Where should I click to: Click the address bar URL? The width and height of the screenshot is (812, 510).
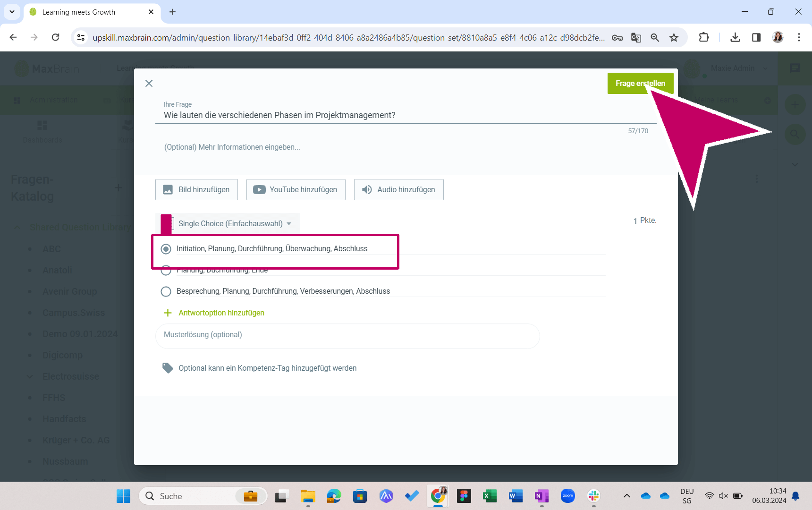tap(348, 37)
